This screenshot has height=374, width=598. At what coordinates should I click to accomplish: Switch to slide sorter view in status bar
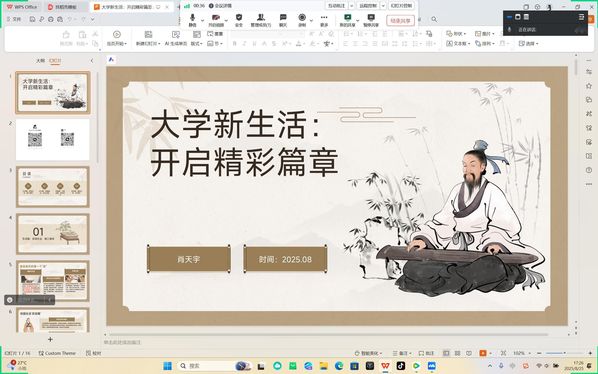coord(457,353)
